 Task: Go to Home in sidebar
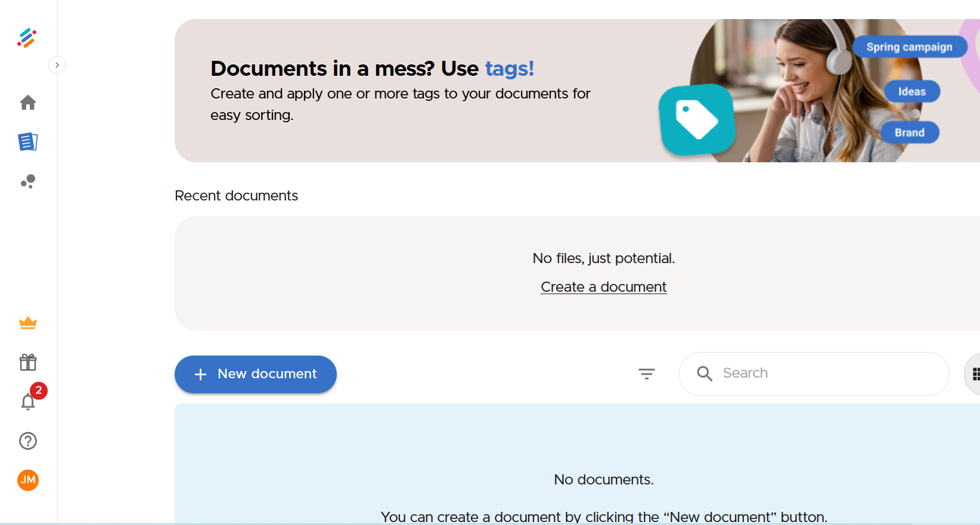coord(28,103)
